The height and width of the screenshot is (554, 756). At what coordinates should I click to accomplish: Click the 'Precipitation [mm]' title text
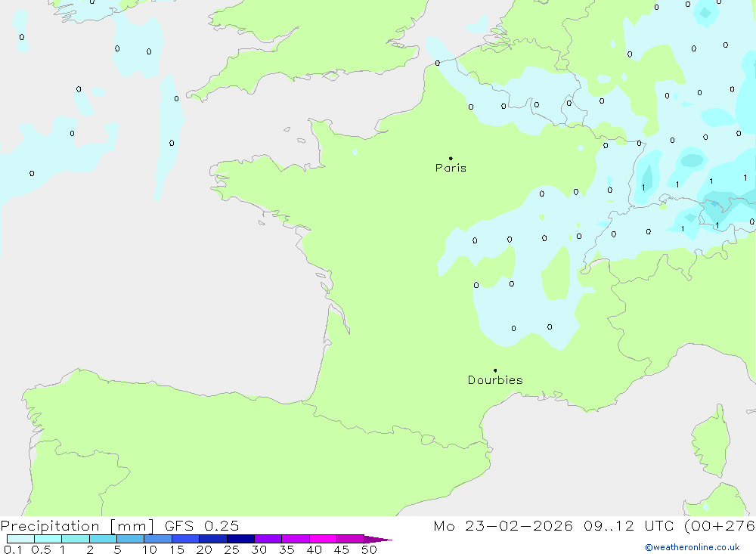tap(77, 525)
